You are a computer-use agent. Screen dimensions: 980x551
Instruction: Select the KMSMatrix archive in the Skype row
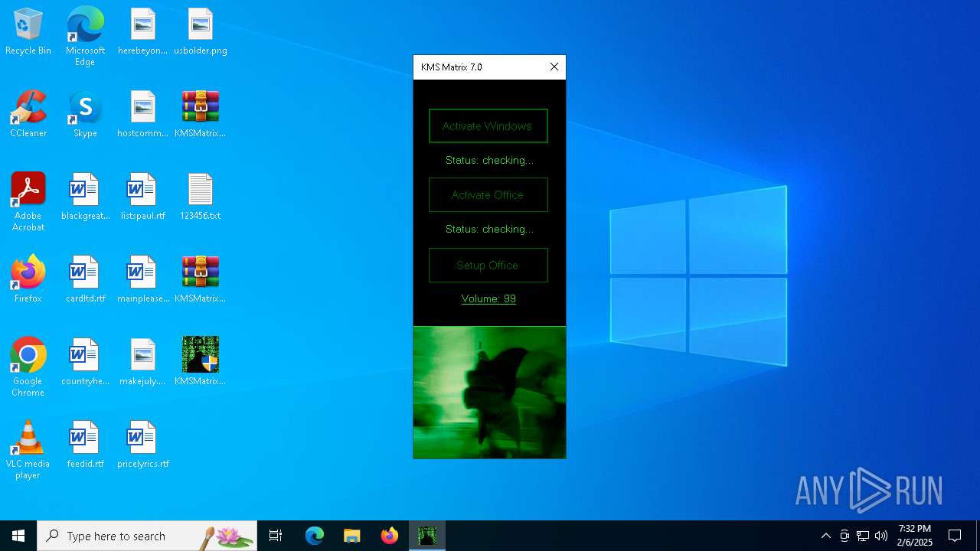(201, 115)
